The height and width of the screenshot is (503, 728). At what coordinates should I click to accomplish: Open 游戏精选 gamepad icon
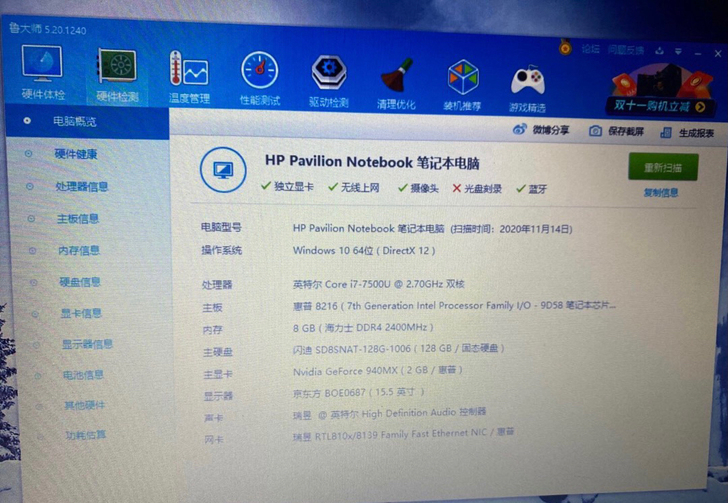pyautogui.click(x=527, y=89)
